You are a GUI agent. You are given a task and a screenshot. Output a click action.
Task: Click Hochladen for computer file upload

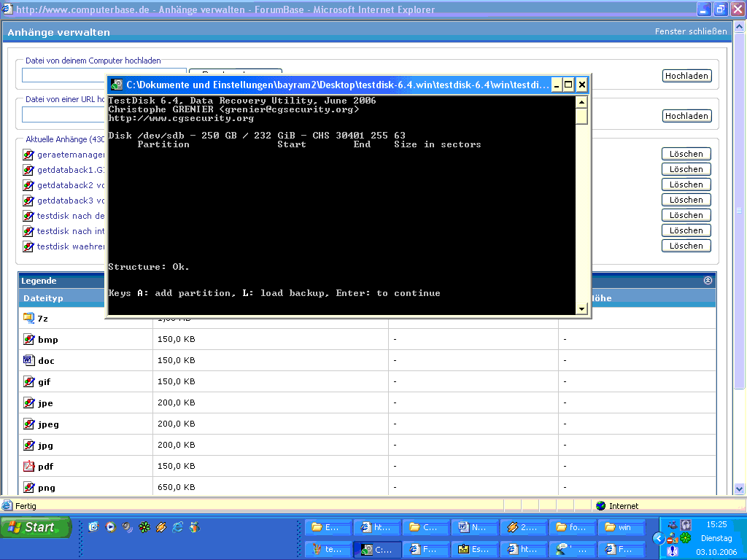686,76
